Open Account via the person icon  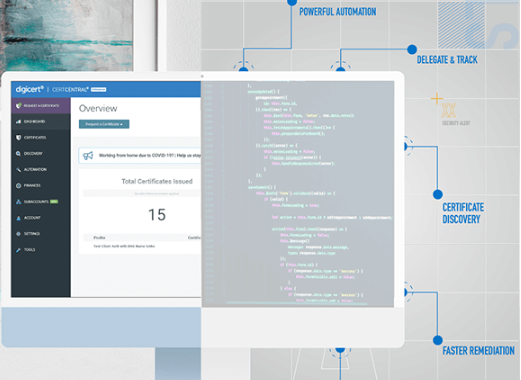pos(18,218)
